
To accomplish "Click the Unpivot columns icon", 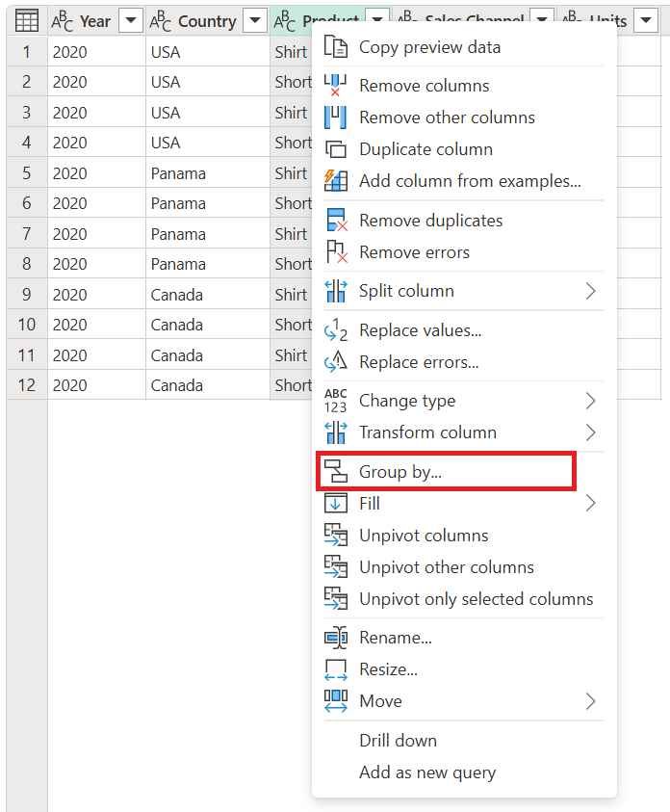I will click(337, 535).
